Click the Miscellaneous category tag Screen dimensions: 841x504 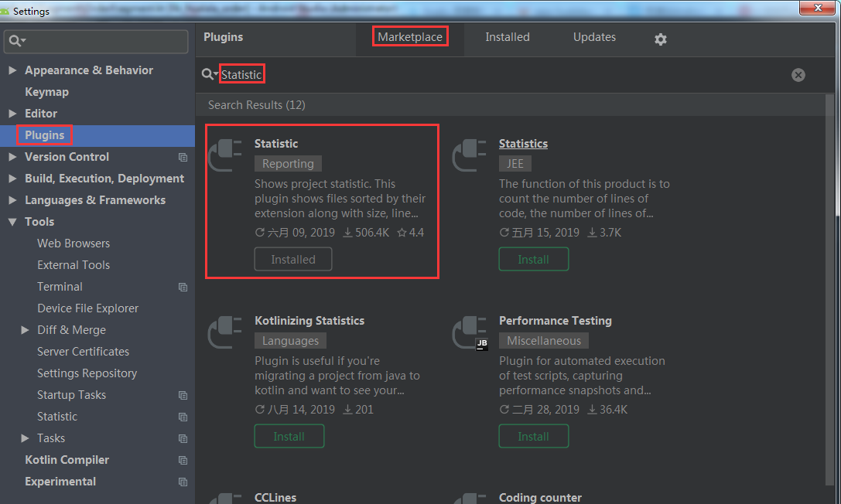[544, 341]
